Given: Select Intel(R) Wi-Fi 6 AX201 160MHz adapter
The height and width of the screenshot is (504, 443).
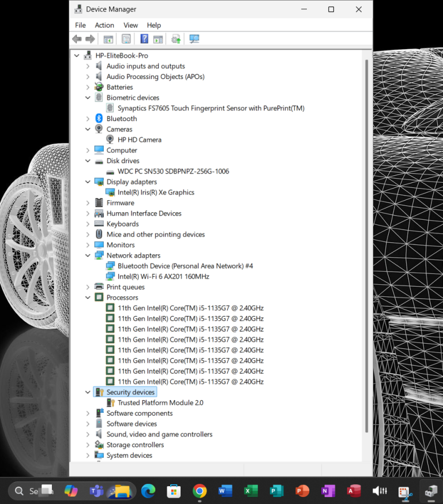Looking at the screenshot, I should coord(163,276).
